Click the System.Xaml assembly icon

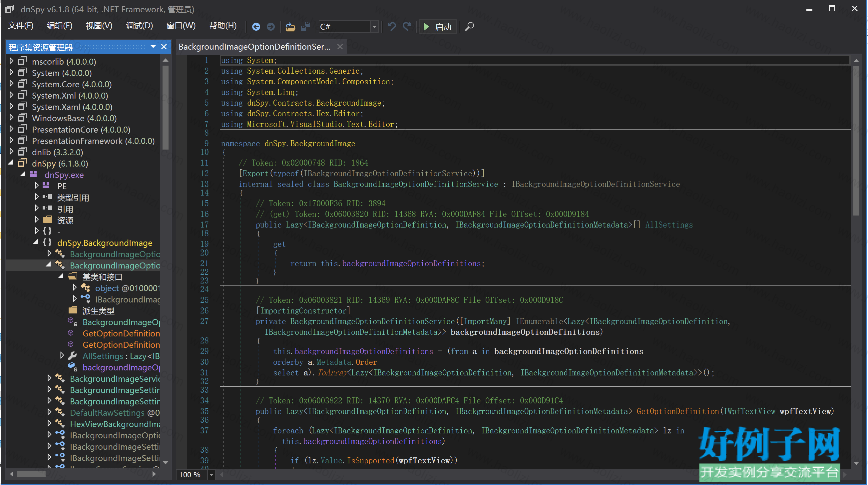(22, 107)
